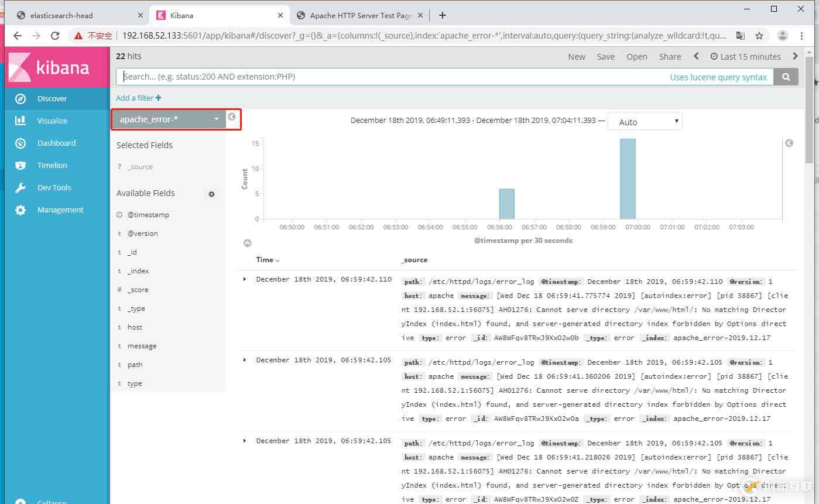Click the Management label in the sidebar
This screenshot has width=819, height=504.
click(x=60, y=210)
